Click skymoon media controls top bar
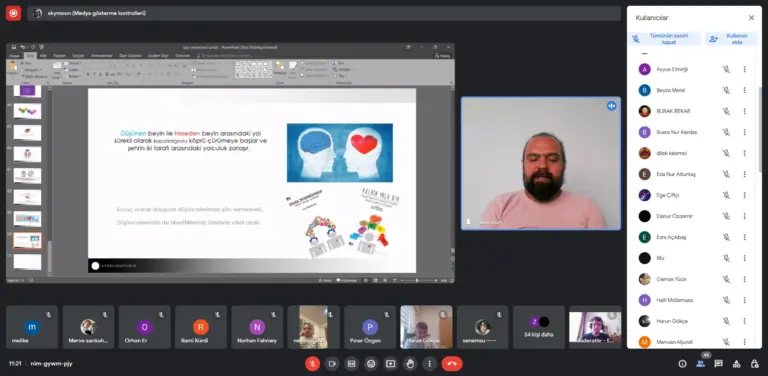Image resolution: width=768 pixels, height=376 pixels. point(324,13)
